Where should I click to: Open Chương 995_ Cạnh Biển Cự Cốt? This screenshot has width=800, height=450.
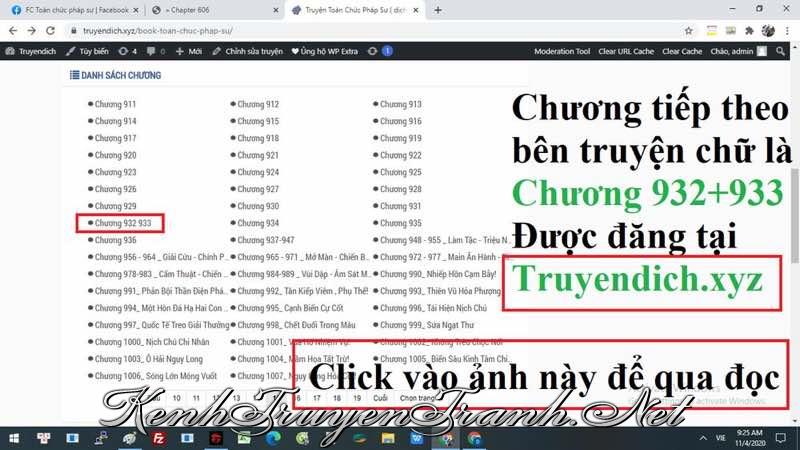click(290, 308)
